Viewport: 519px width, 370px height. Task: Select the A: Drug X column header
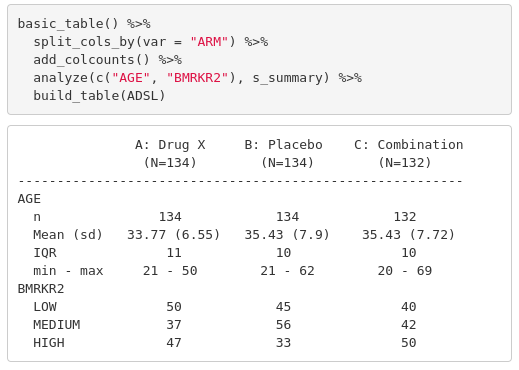coord(170,145)
